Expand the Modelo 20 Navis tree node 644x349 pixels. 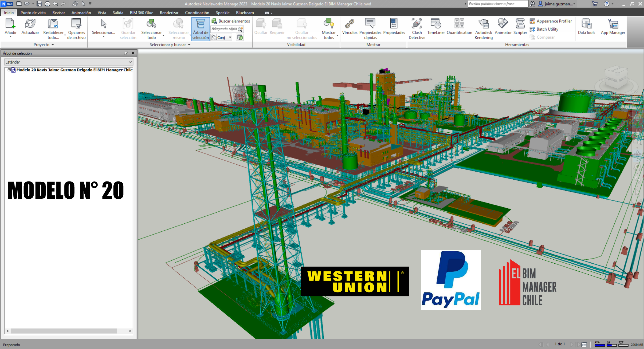click(9, 70)
